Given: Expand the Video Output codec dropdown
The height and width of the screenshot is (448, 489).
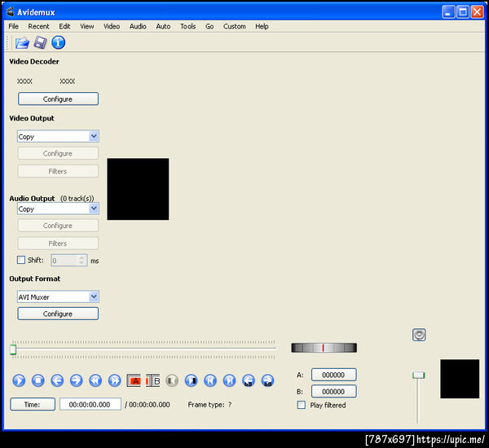Looking at the screenshot, I should pyautogui.click(x=94, y=137).
